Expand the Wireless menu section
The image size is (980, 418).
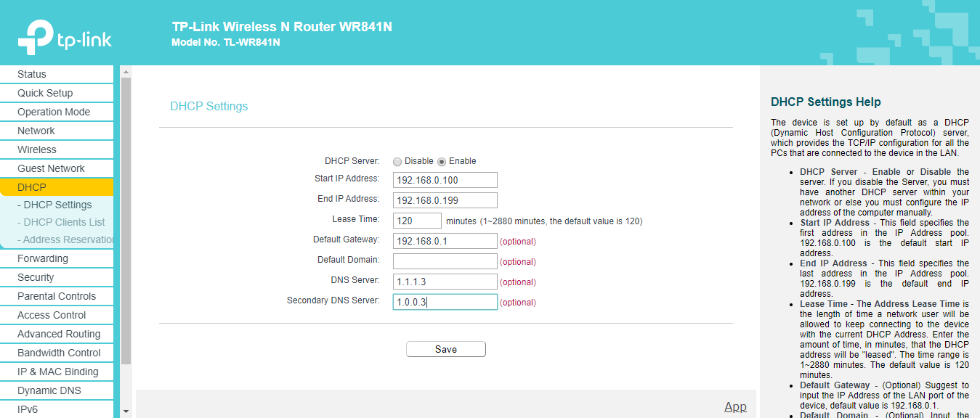(37, 149)
